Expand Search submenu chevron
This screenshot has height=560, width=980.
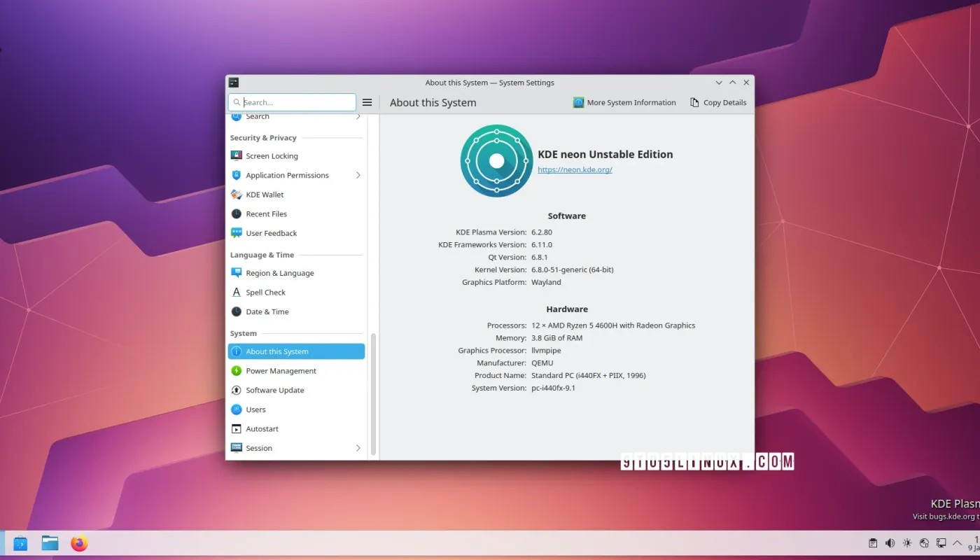pyautogui.click(x=358, y=117)
